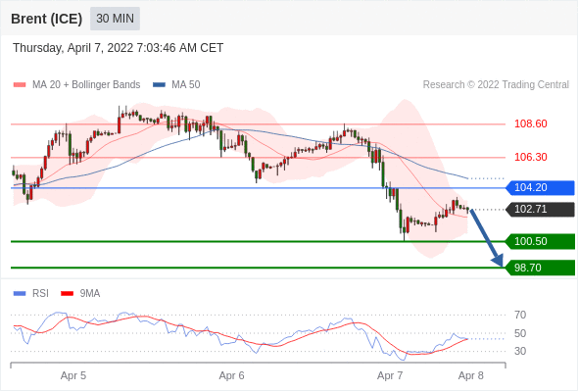The height and width of the screenshot is (392, 578).
Task: Click the 30 MIN timeframe button
Action: (x=115, y=19)
